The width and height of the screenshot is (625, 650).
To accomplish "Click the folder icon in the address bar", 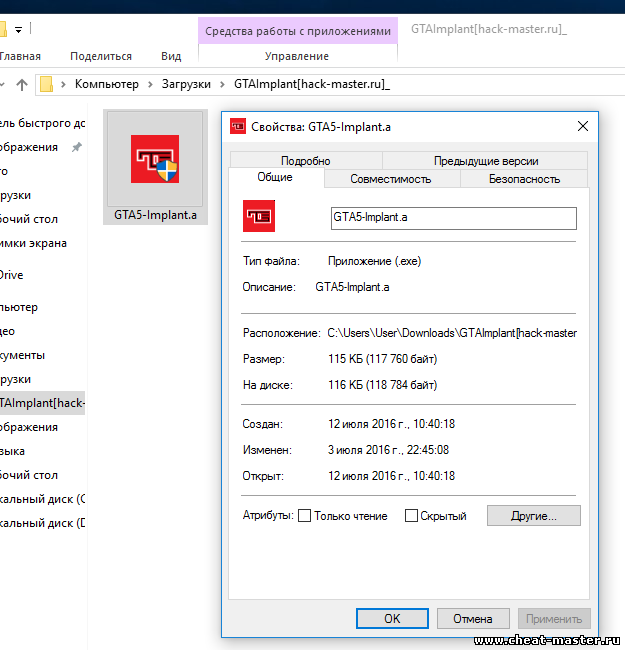I will [x=47, y=84].
